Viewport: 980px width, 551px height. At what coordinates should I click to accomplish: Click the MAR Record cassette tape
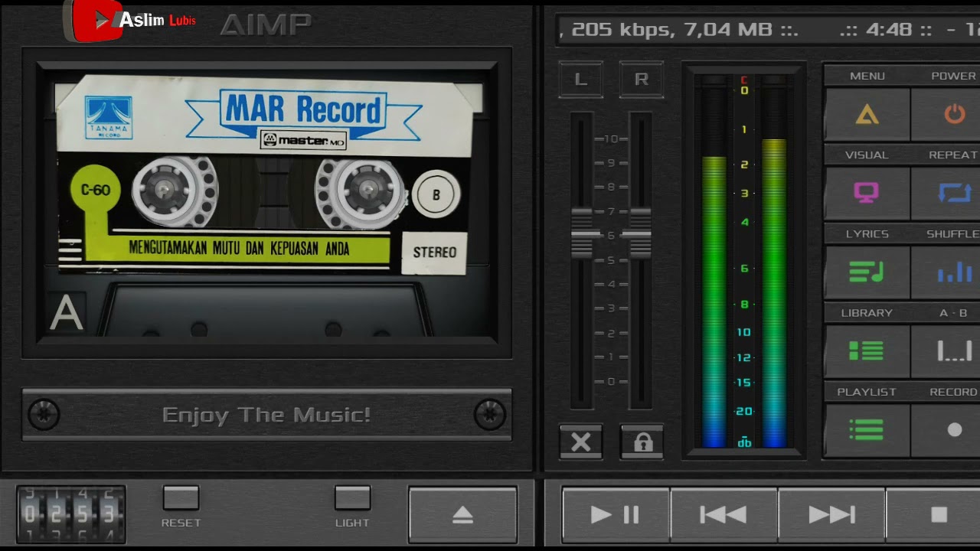click(265, 174)
